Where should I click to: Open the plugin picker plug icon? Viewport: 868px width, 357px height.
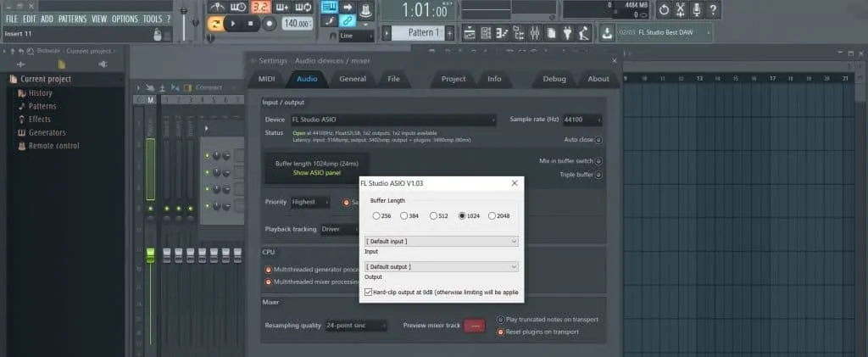click(x=567, y=33)
